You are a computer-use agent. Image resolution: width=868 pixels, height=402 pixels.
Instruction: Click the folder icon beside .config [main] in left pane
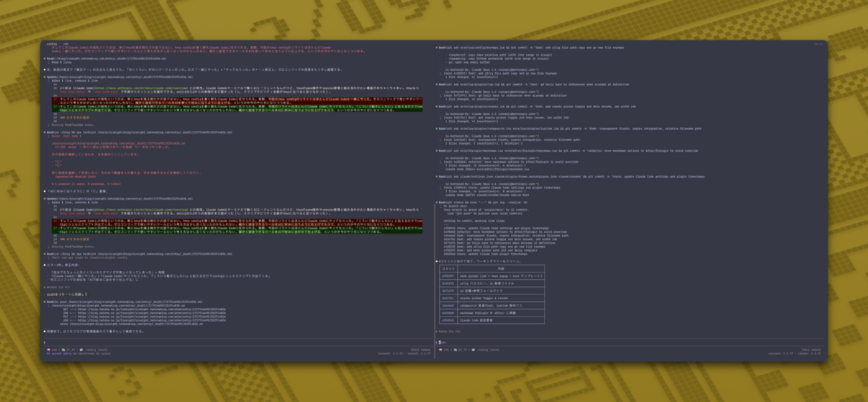click(81, 349)
